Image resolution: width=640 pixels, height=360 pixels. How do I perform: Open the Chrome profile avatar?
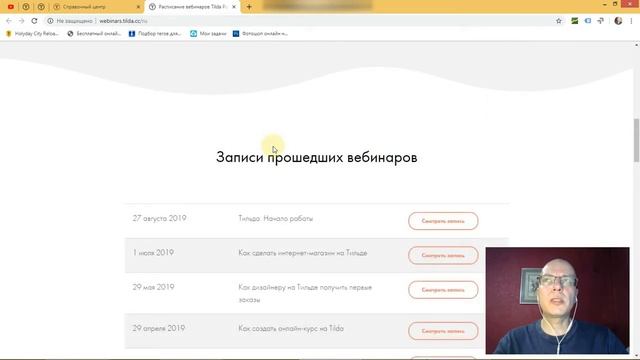(618, 21)
